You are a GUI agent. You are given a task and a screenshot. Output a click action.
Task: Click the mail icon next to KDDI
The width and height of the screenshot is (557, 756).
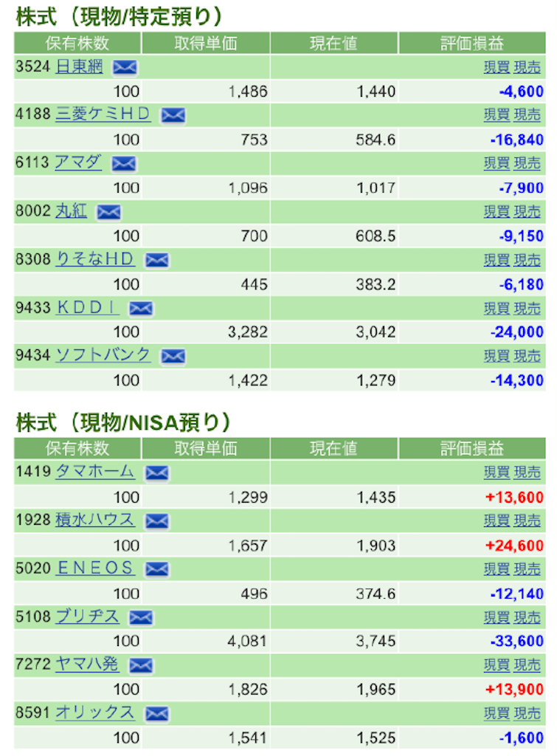click(141, 309)
